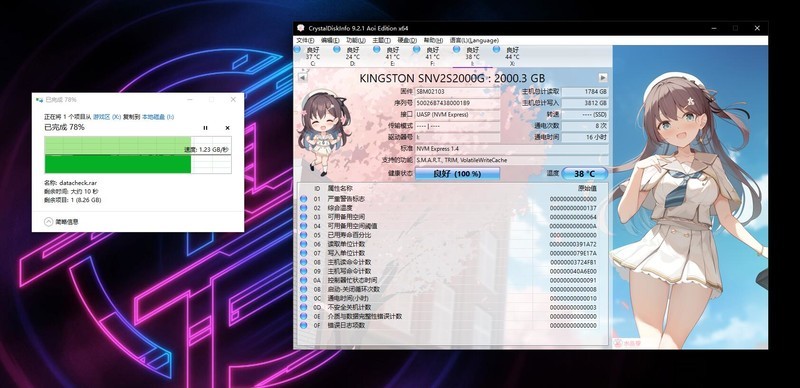
Task: Click status icon of attribute 09 主机写命令计数
Action: pos(304,271)
